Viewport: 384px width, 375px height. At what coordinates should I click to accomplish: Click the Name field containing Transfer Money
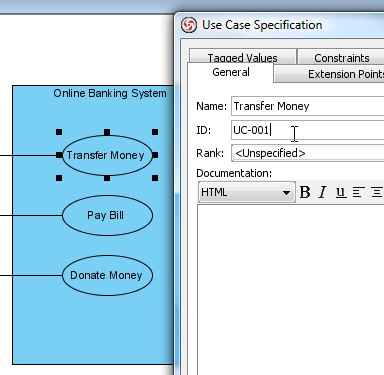coord(308,106)
